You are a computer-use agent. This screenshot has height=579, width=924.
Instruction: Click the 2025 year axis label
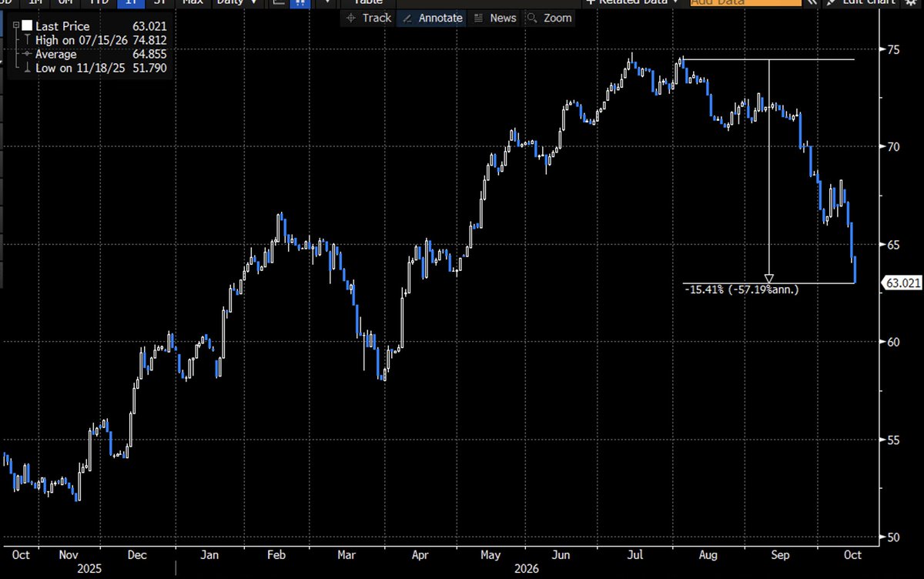pyautogui.click(x=88, y=570)
